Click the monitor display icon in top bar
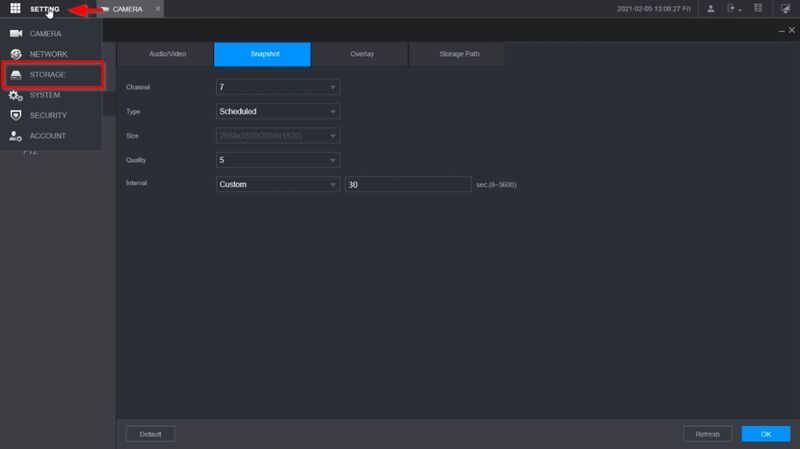This screenshot has height=449, width=800. tap(785, 9)
